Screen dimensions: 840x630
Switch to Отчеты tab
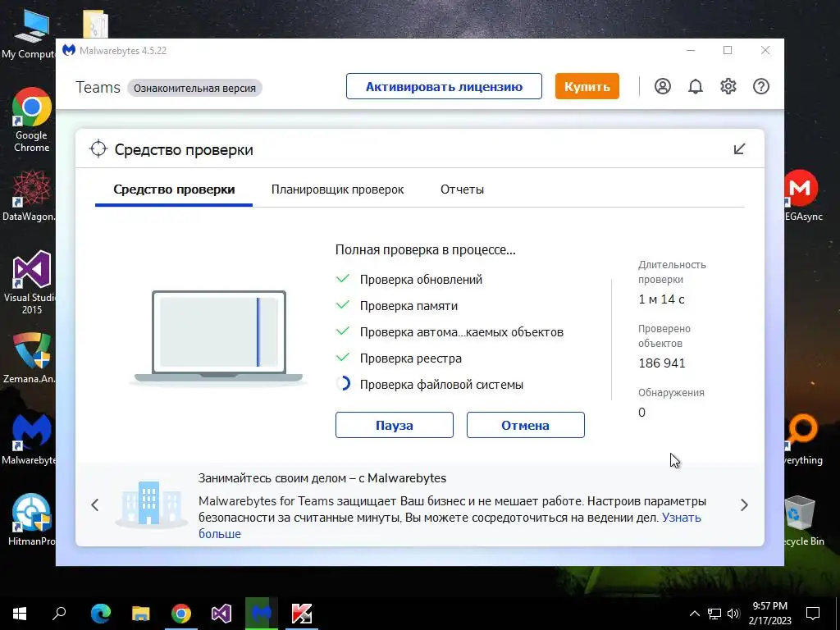(x=462, y=189)
